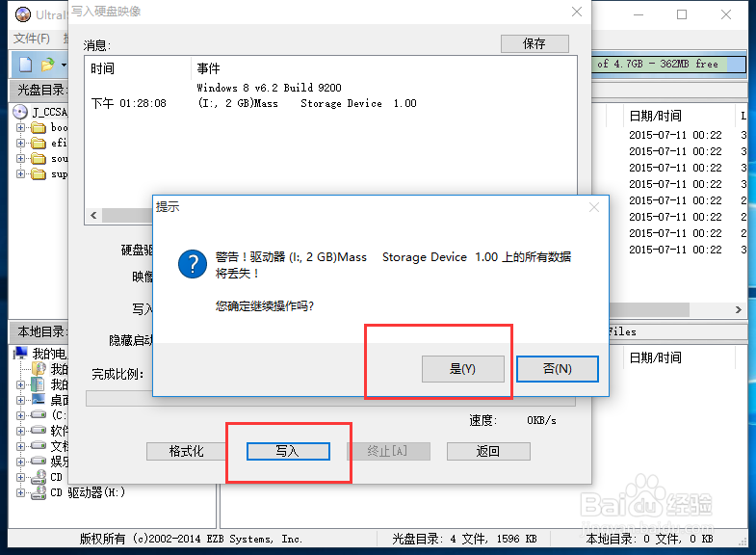Select the message row at 下午 01:28:08

click(x=330, y=103)
